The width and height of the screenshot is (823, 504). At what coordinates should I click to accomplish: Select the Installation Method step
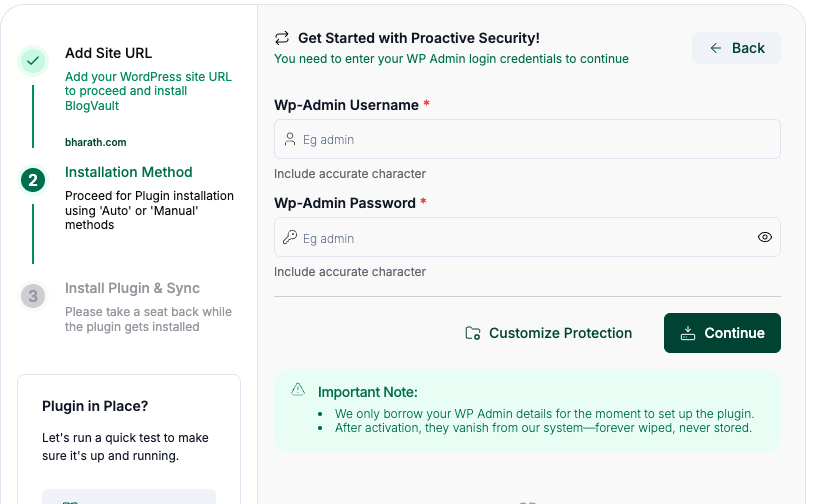point(129,172)
